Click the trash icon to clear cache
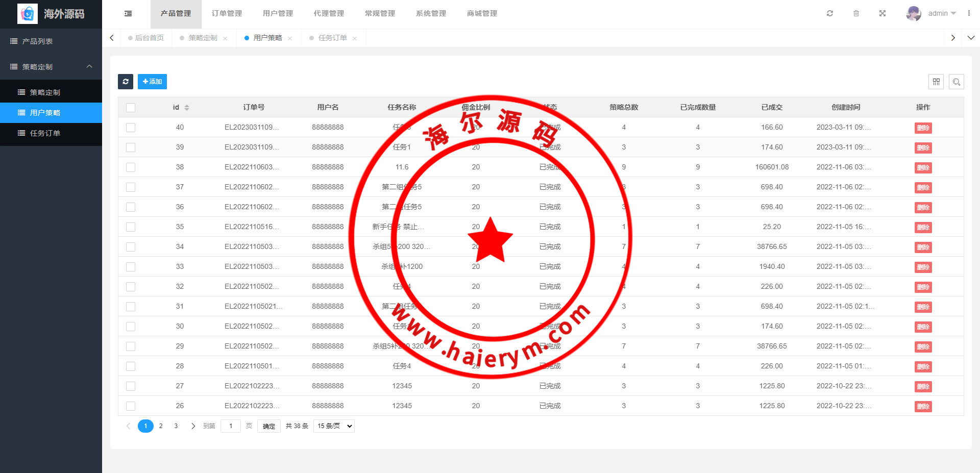The image size is (980, 473). pyautogui.click(x=856, y=14)
